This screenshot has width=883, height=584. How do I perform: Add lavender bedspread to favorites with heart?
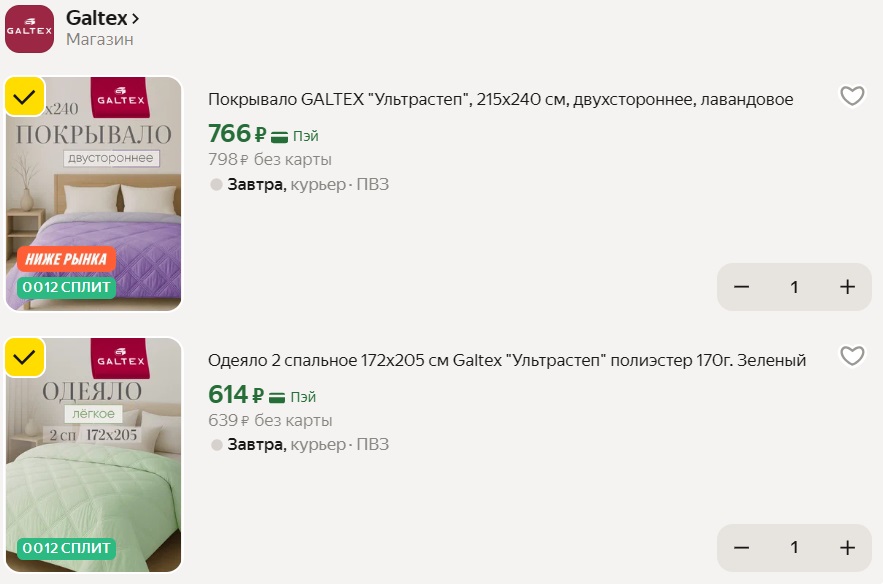click(851, 96)
